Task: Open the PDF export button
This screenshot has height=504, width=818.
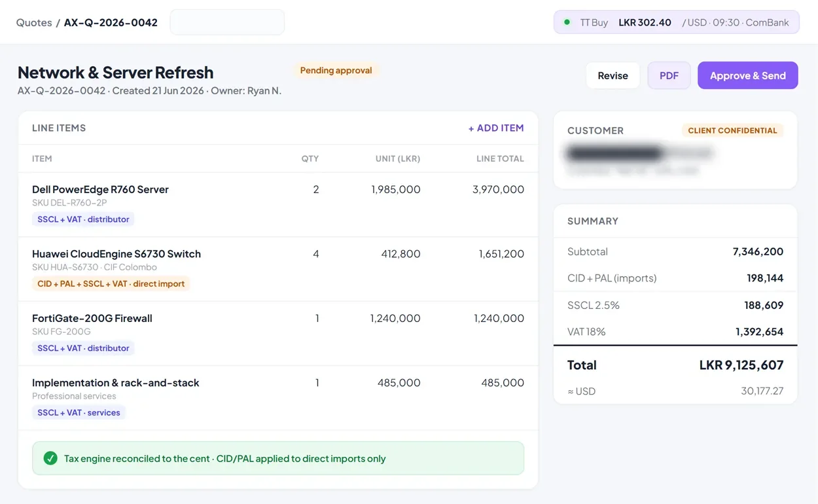Action: point(669,75)
